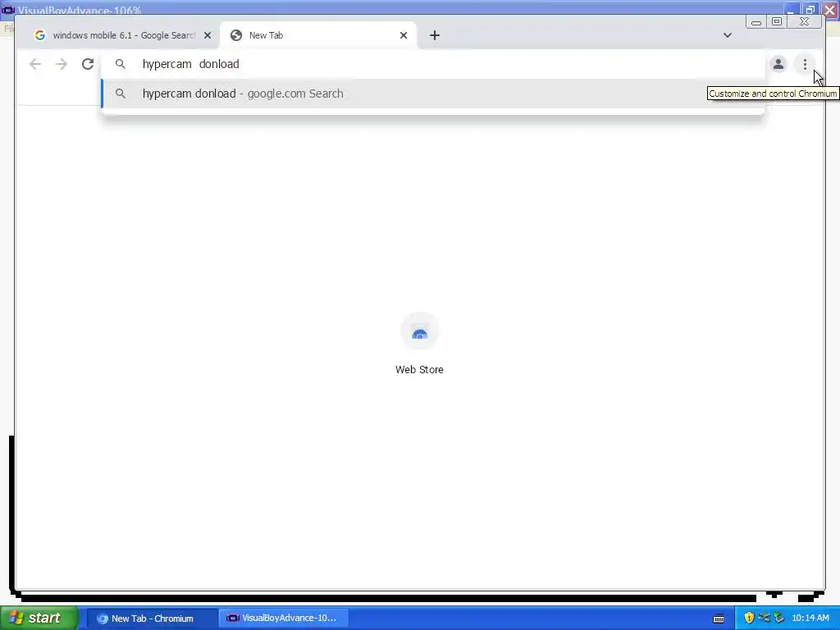Click the 10:14 AM clock
This screenshot has height=630, width=840.
click(810, 619)
